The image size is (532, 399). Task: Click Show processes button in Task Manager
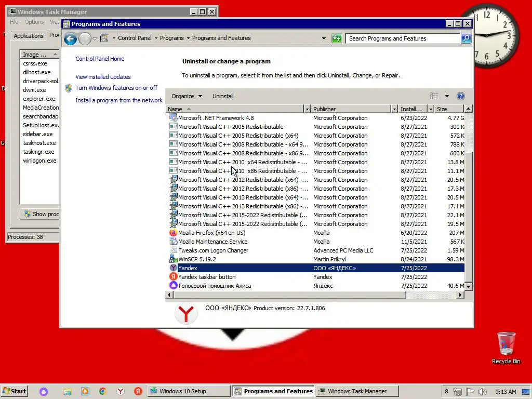(x=41, y=214)
